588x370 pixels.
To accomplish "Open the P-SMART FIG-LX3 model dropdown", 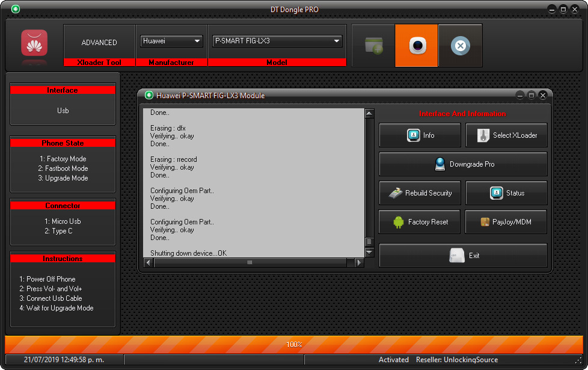I will (277, 41).
